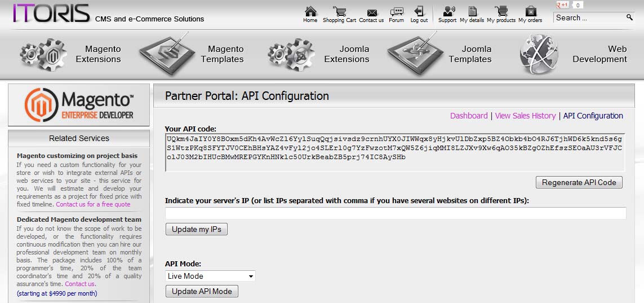Click inside the API code text area

(x=395, y=152)
